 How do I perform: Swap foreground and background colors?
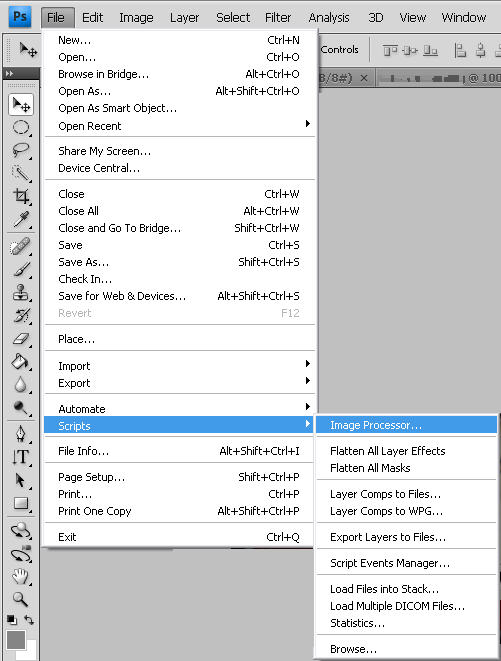coord(29,620)
